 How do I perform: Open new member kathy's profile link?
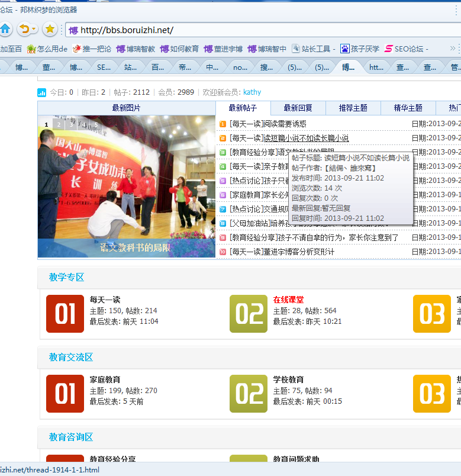pyautogui.click(x=252, y=92)
